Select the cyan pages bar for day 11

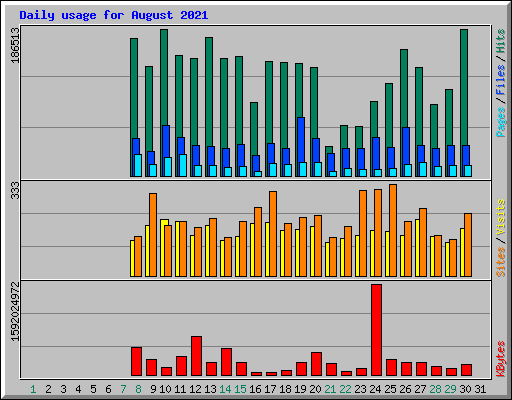183,165
